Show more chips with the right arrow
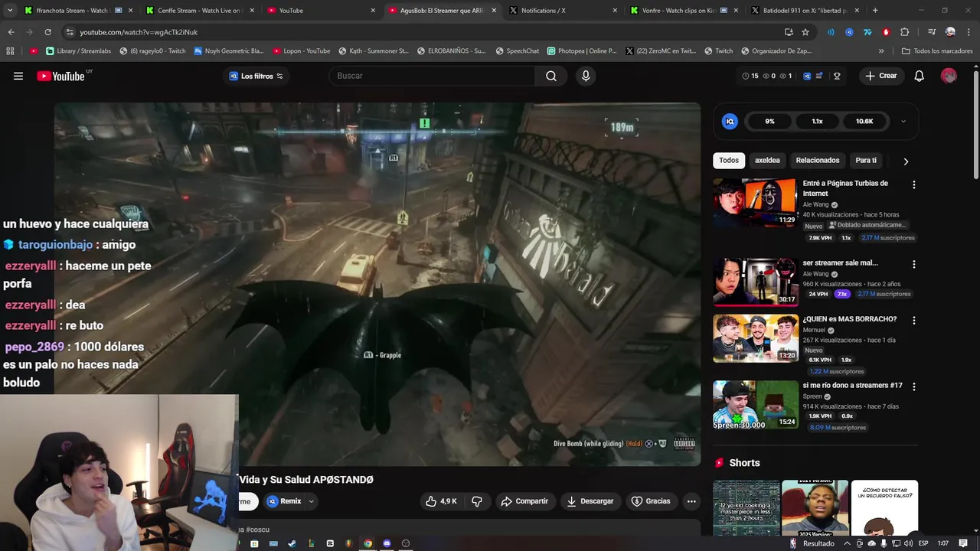Viewport: 980px width, 551px height. [x=906, y=161]
